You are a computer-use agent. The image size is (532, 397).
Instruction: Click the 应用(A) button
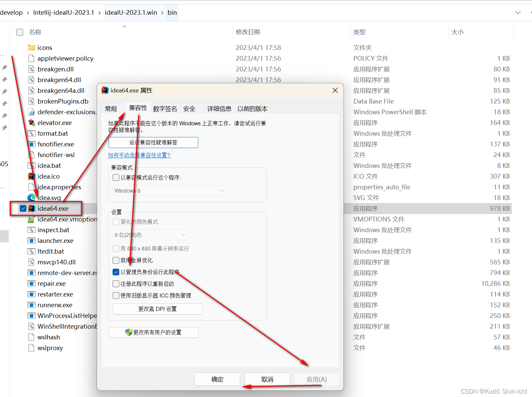point(317,379)
